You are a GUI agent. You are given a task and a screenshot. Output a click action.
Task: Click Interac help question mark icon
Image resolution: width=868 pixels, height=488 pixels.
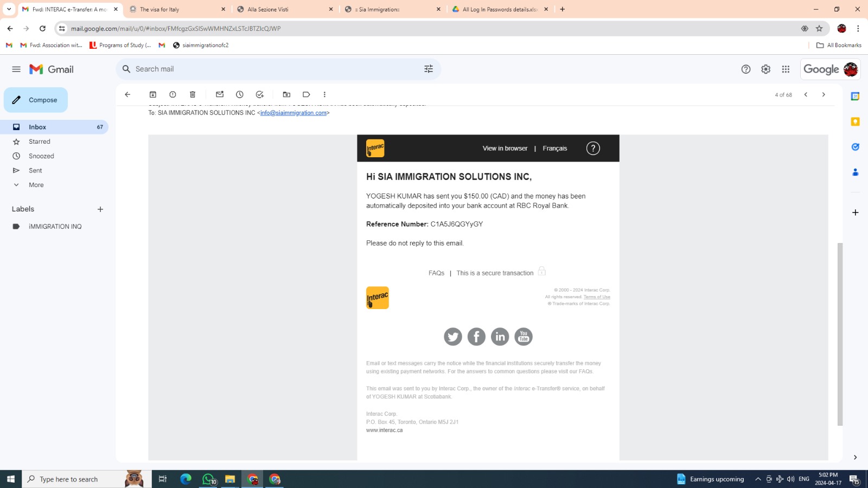(x=593, y=148)
